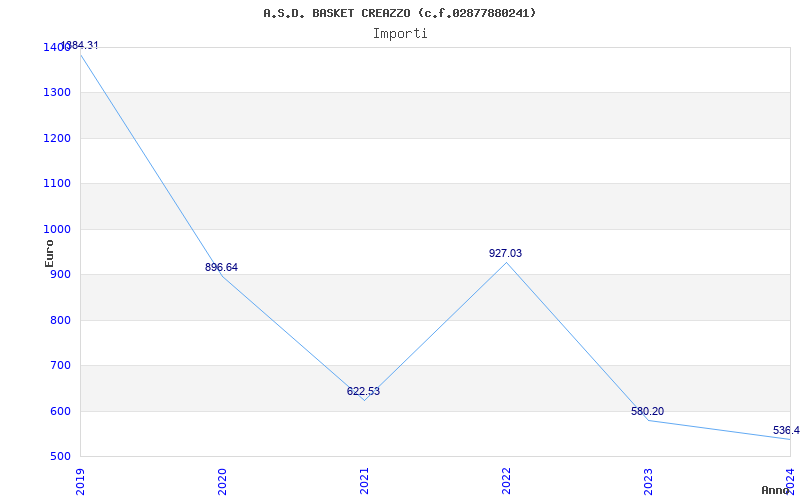Click the 600 y-axis value
This screenshot has height=500, width=800.
[60, 411]
